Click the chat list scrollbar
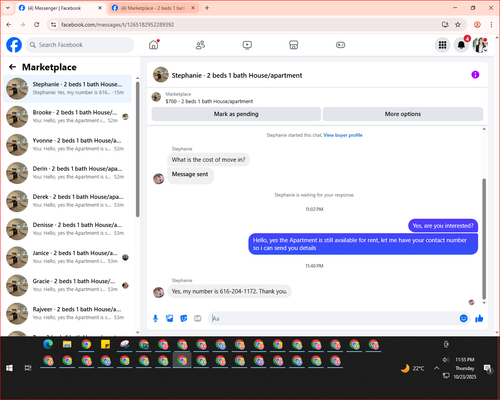 [x=137, y=149]
